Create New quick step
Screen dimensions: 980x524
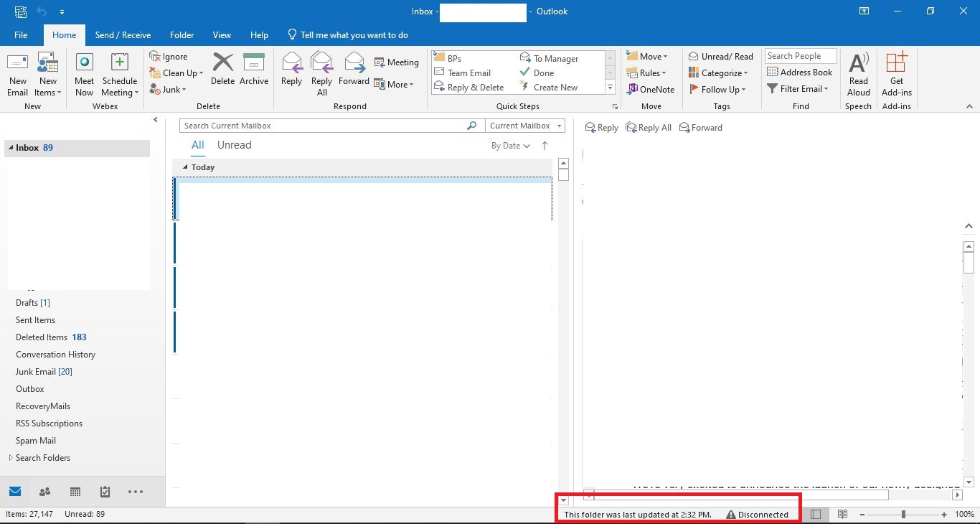549,88
